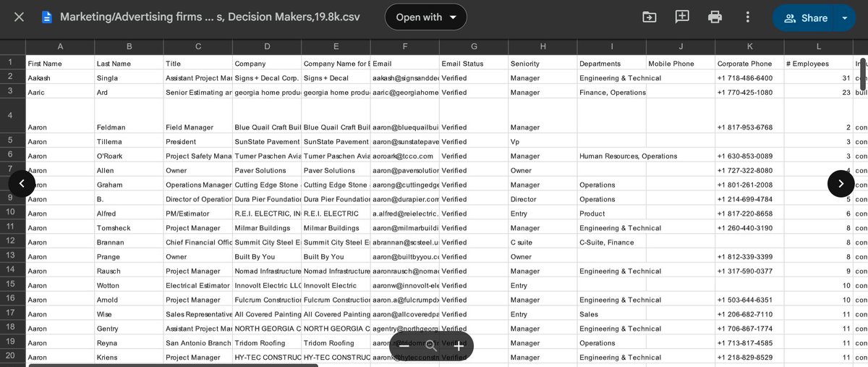The width and height of the screenshot is (868, 367).
Task: Click the 'Departments' header cell
Action: click(x=611, y=64)
